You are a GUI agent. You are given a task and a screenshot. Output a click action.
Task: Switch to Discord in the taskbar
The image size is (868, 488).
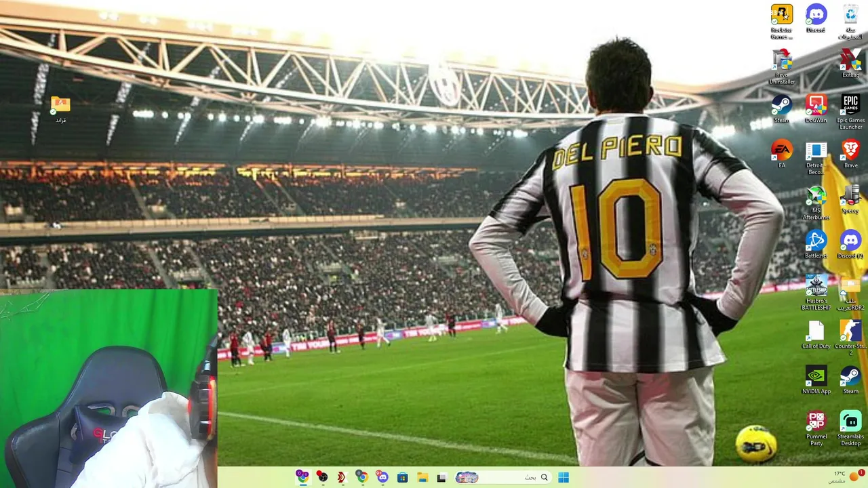[x=382, y=477]
